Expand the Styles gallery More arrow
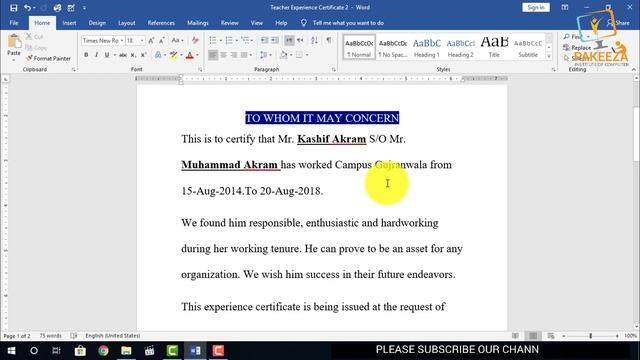 point(549,57)
